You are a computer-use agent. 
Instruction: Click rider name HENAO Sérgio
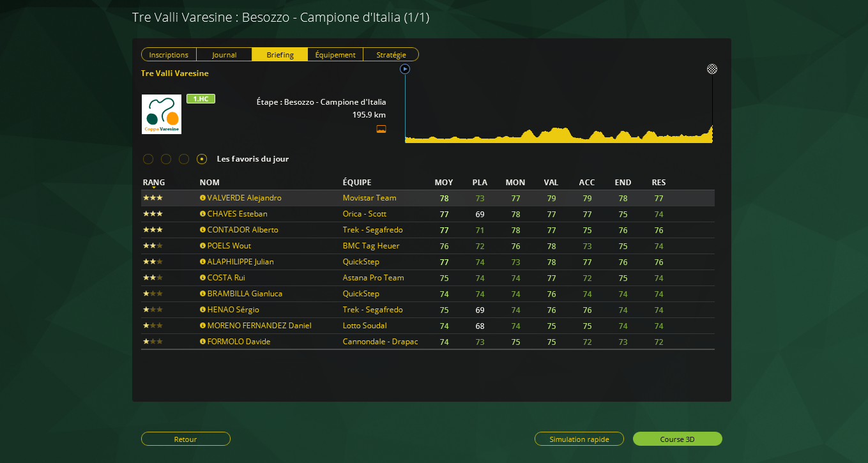pos(233,310)
